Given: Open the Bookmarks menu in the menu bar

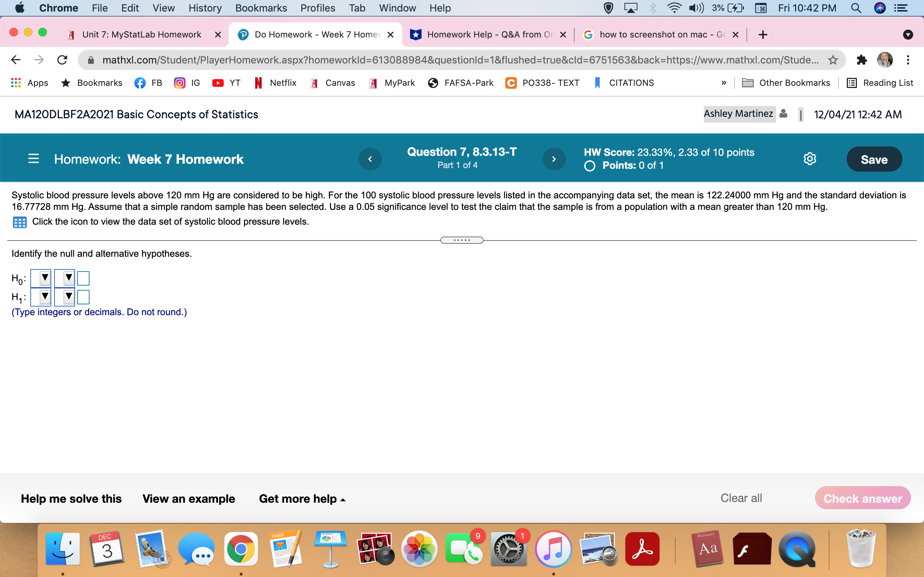Looking at the screenshot, I should click(261, 8).
